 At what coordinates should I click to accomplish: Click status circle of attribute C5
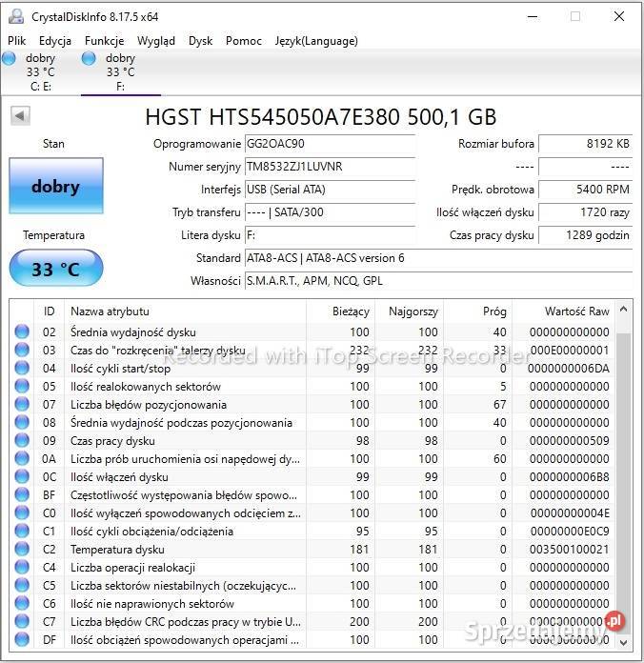[22, 585]
